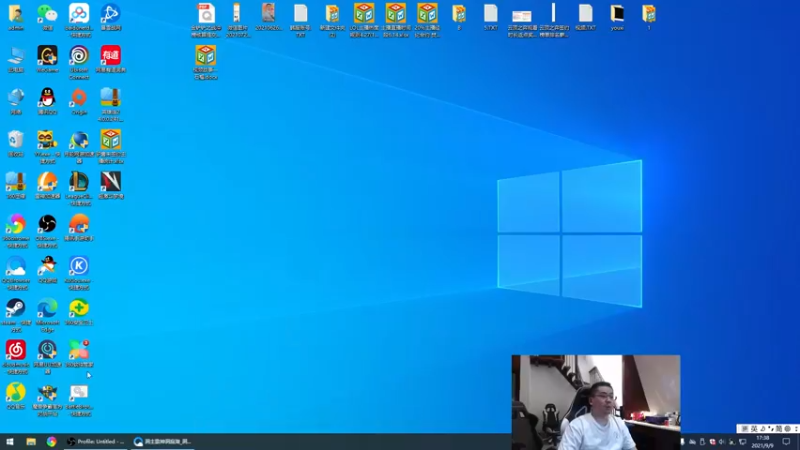Open the QQ Games pirate penguin icon
Image resolution: width=800 pixels, height=450 pixels.
47,270
